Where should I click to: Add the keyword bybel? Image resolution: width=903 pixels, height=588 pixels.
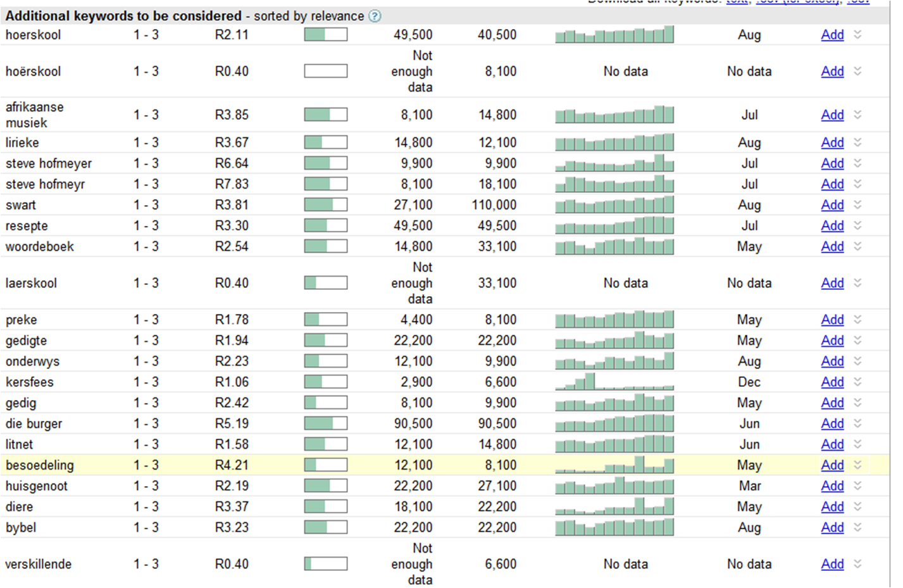[x=832, y=527]
